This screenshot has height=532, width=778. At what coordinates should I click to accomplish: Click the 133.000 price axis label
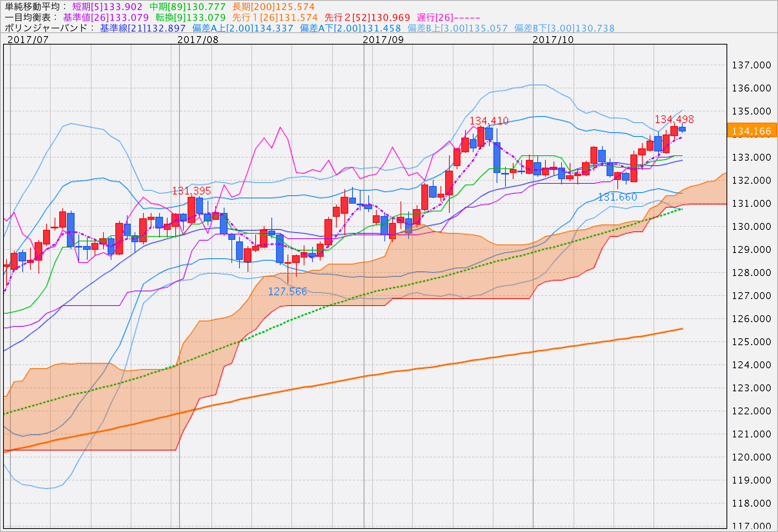click(751, 157)
